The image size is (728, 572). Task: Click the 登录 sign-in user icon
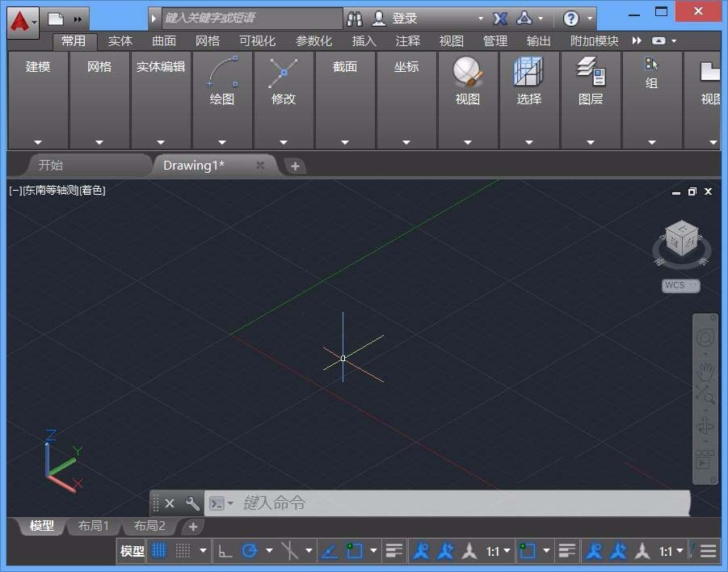point(379,19)
